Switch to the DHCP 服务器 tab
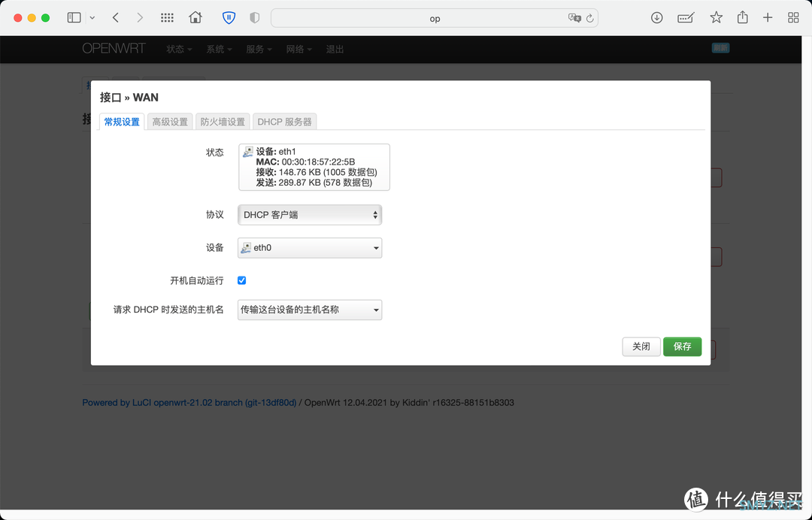 [x=284, y=122]
